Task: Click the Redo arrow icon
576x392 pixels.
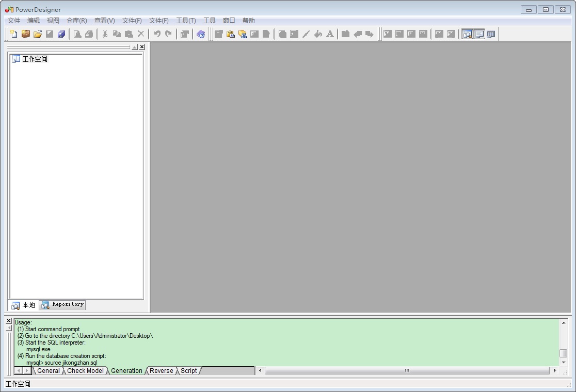Action: coord(169,34)
